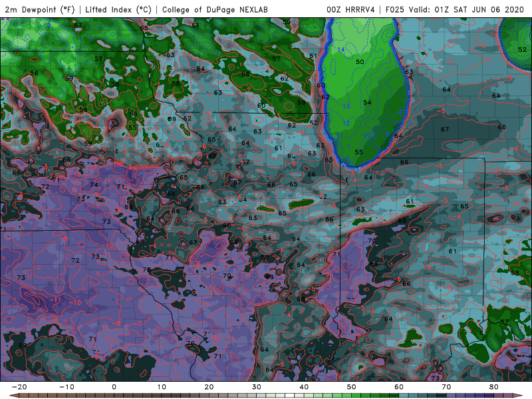532x399 pixels.
Task: Click "Valid: 01Z SAT JUN 06 2020" text
Action: point(466,9)
